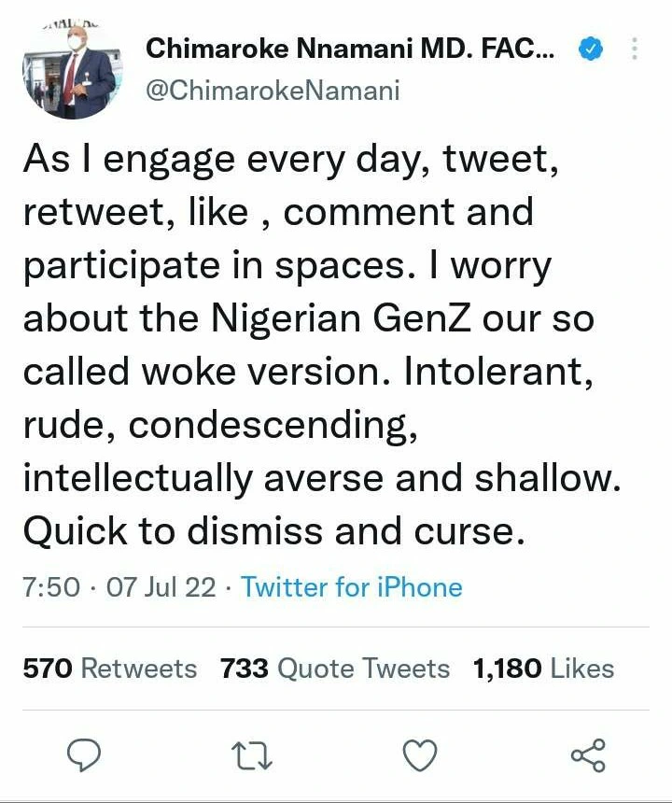Open the three-dot more options menu
Image resolution: width=672 pixels, height=803 pixels.
[635, 51]
